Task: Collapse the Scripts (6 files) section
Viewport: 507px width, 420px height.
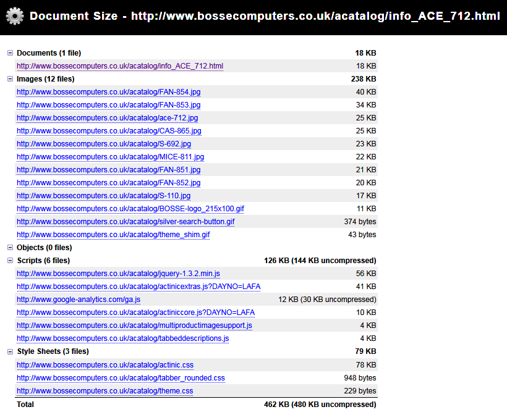Action: pyautogui.click(x=10, y=261)
